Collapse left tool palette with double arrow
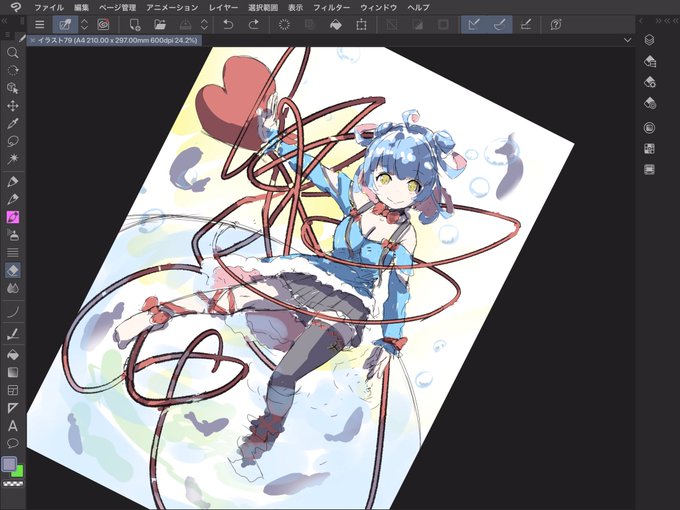Screen dimensions: 680x510 [4, 20]
